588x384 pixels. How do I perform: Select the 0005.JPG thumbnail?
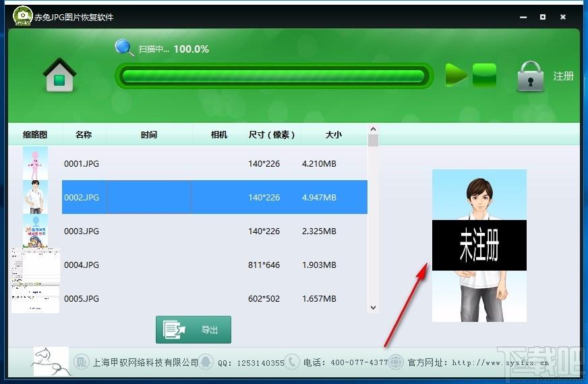pyautogui.click(x=35, y=298)
